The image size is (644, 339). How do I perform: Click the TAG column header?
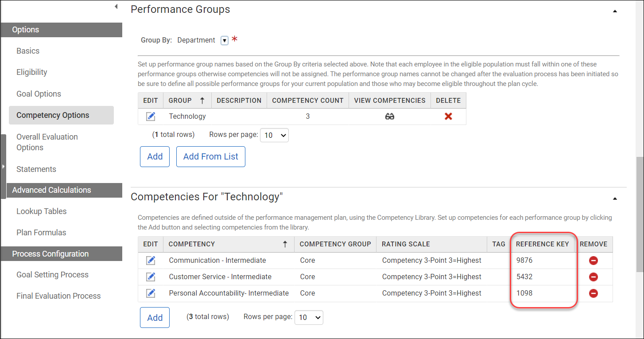[x=499, y=244]
